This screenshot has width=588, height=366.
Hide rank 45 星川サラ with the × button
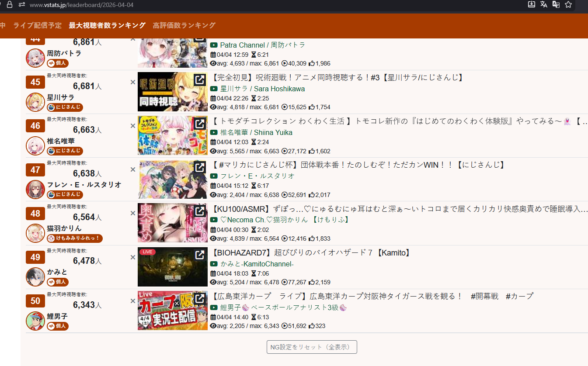133,82
